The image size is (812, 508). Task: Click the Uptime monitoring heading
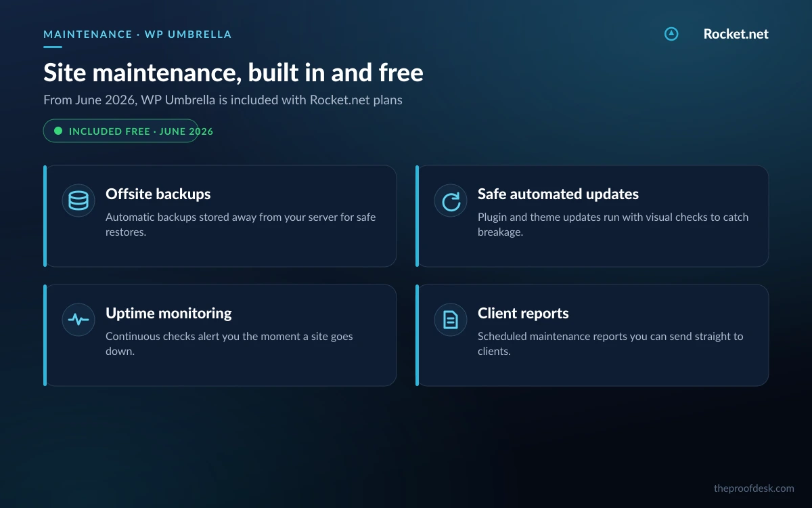168,314
